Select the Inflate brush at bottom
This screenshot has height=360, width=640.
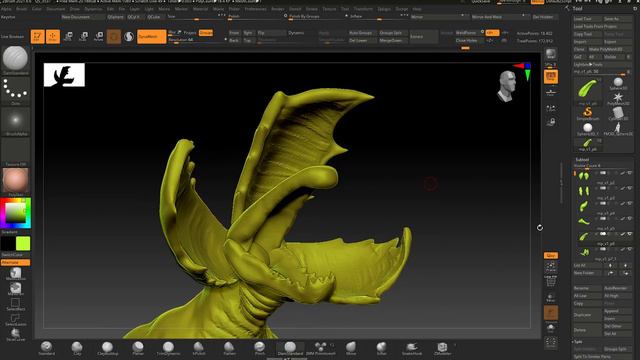pos(381,348)
